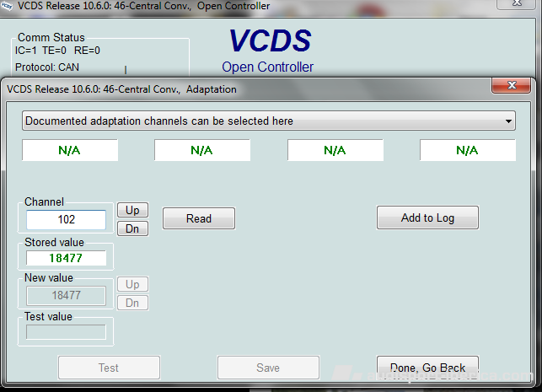
Task: Open the documented adaptation channels dropdown
Action: (x=269, y=121)
